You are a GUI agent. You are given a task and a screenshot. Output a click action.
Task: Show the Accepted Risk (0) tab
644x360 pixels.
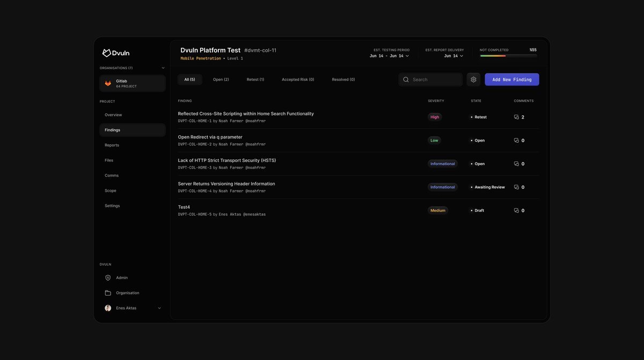pos(298,79)
